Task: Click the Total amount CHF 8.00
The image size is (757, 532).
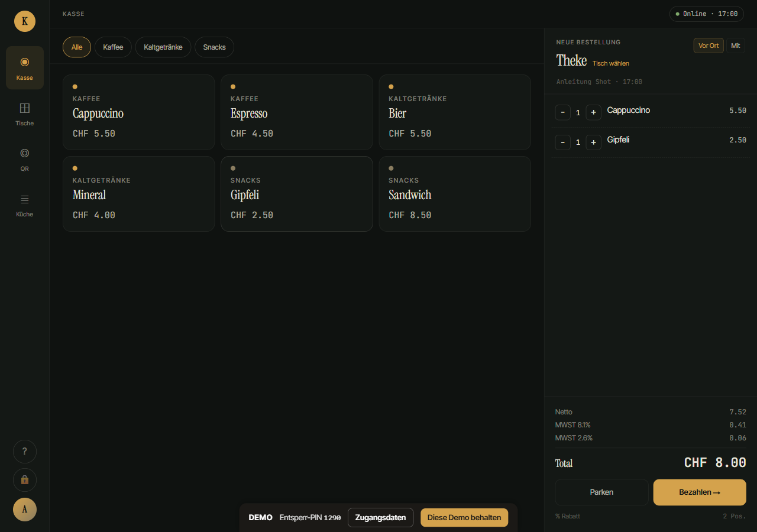Action: coord(715,462)
